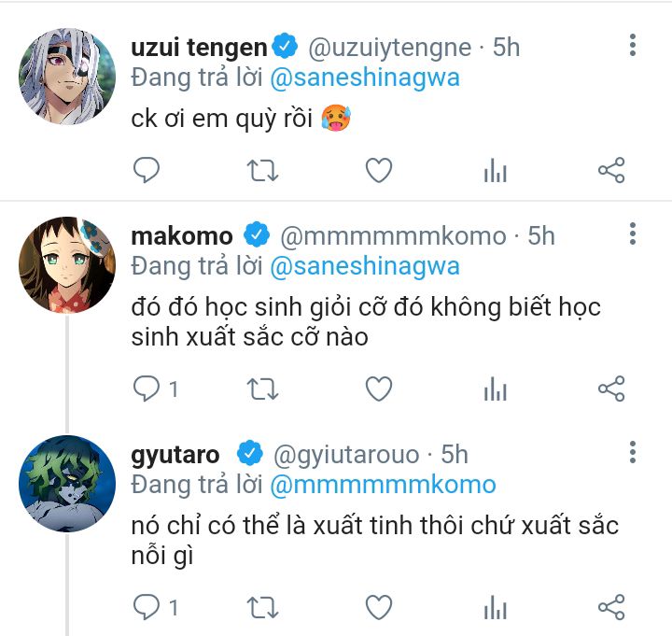
Task: Open uzui tengen's profile picture
Action: pos(67,75)
